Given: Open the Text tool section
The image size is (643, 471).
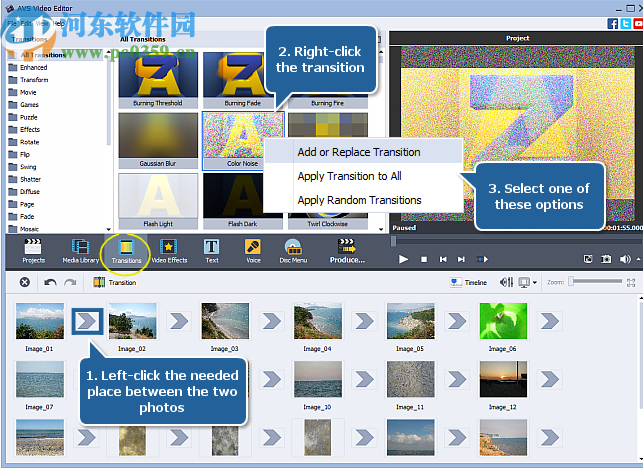Looking at the screenshot, I should [x=212, y=251].
